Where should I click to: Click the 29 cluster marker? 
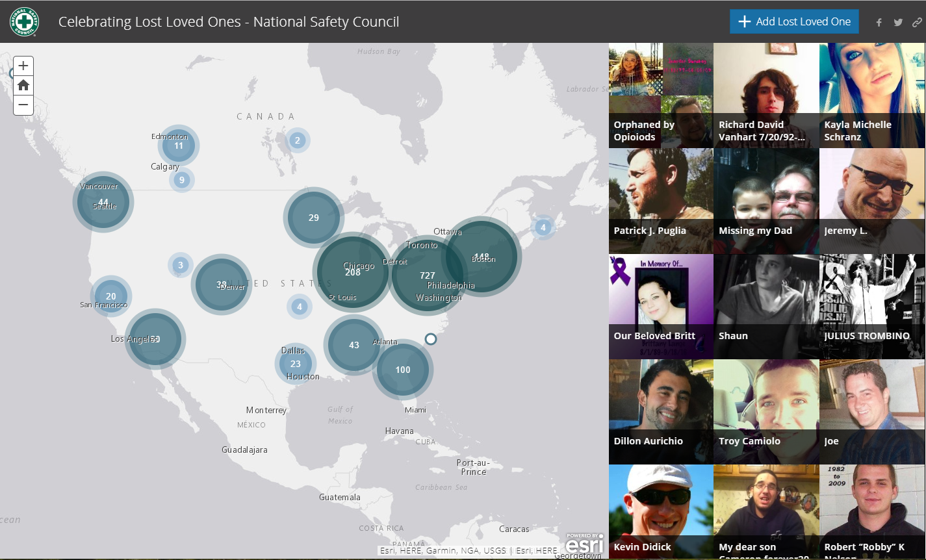(314, 218)
